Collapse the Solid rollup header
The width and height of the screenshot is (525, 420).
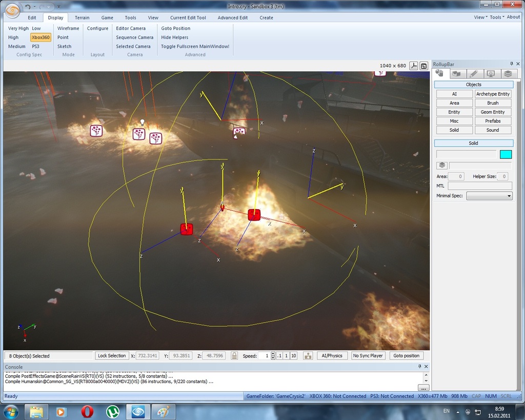473,144
